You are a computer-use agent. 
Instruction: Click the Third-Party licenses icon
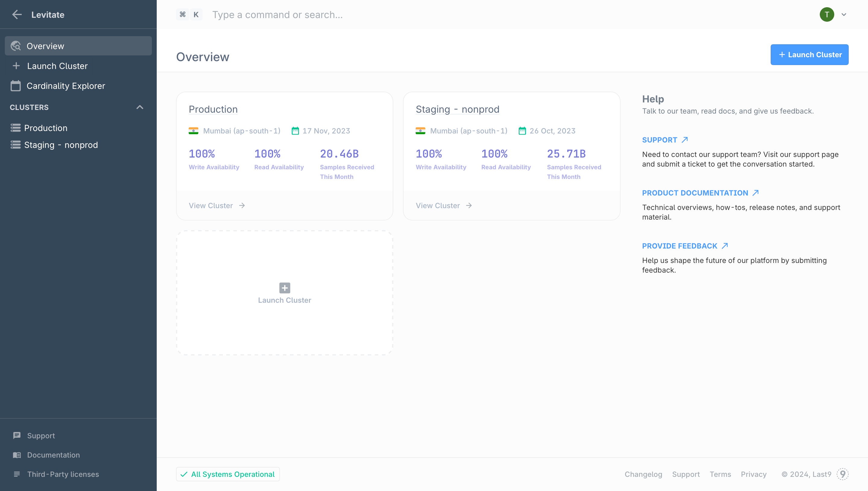16,474
